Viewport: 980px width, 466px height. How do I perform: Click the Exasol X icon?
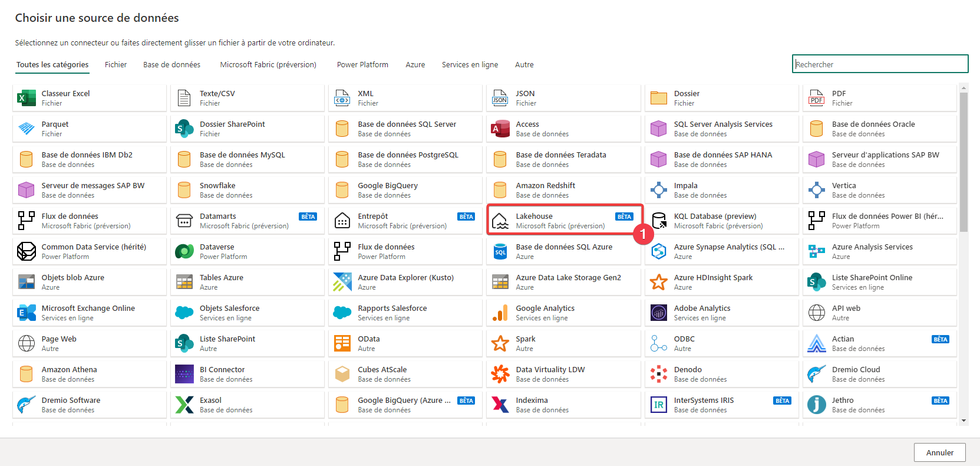[184, 405]
